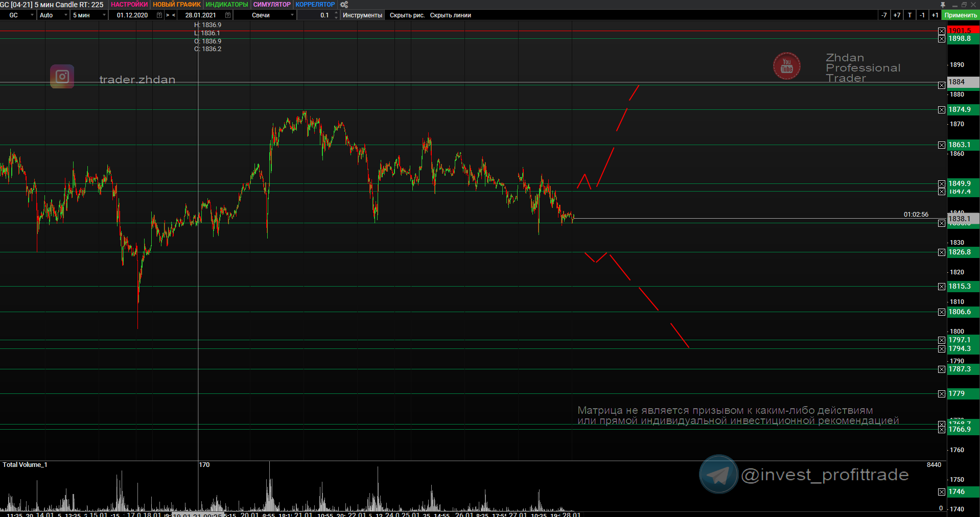The width and height of the screenshot is (980, 517).
Task: Click the 0.1 step value field
Action: tap(315, 15)
